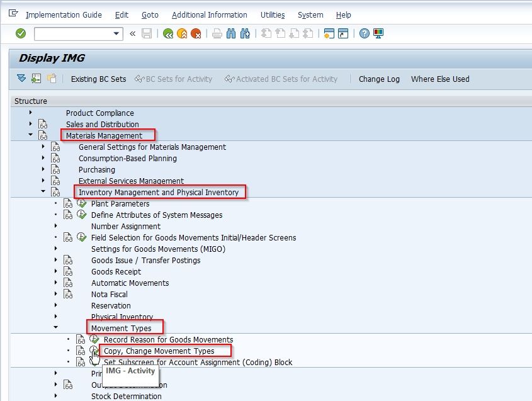Click Activated BC Sets for Activity button
The height and width of the screenshot is (401, 532).
point(281,79)
